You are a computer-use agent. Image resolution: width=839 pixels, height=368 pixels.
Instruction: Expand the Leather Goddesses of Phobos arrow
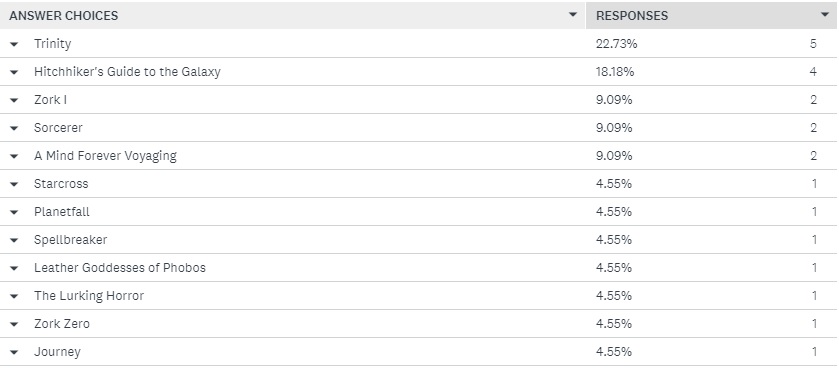click(14, 268)
